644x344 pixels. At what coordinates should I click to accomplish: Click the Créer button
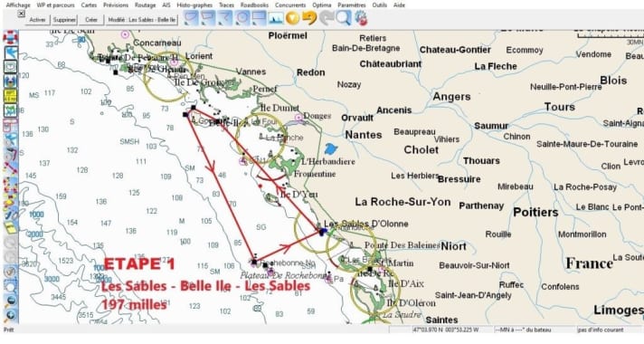point(91,20)
